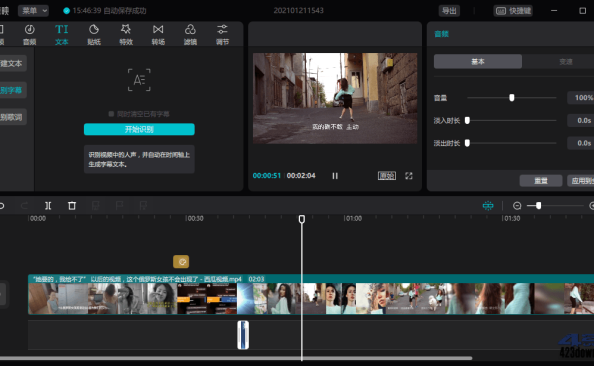Click the 淡出时长 0.0s value field
Image resolution: width=594 pixels, height=366 pixels.
[581, 143]
